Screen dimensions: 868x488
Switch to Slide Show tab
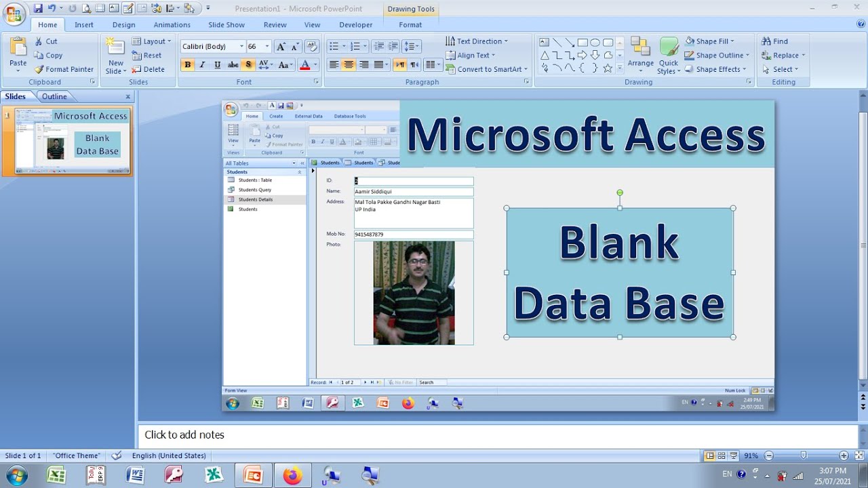click(226, 25)
